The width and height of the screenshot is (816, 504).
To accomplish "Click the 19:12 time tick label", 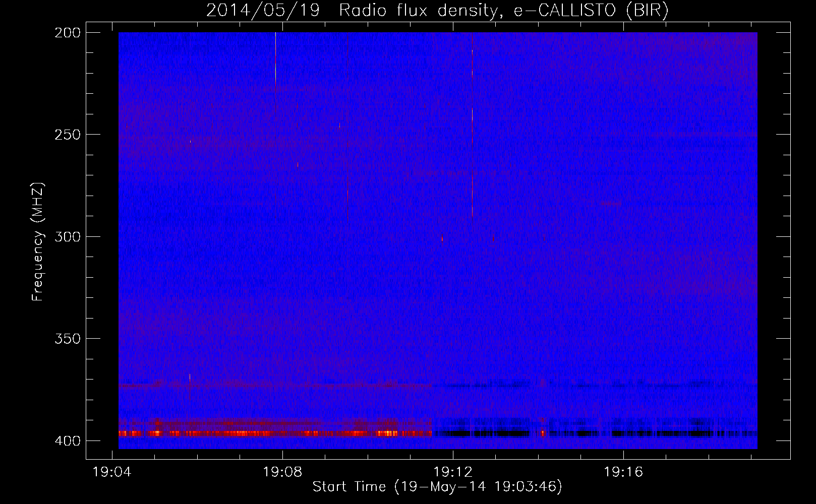I will 453,472.
